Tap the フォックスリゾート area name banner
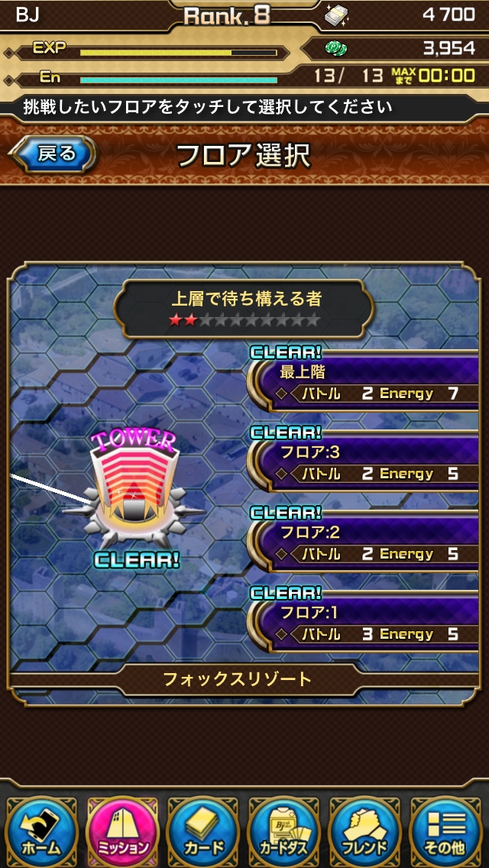Screen dimensions: 489x868 244,679
